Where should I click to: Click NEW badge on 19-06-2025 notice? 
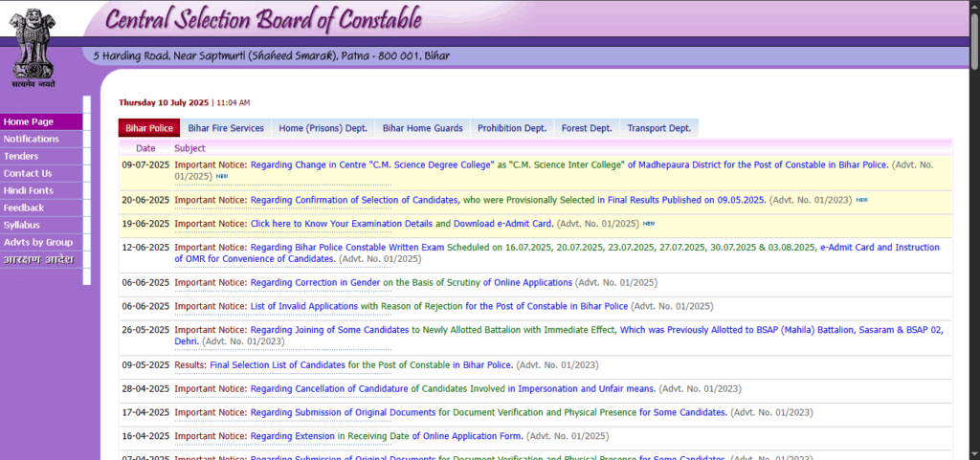click(649, 224)
